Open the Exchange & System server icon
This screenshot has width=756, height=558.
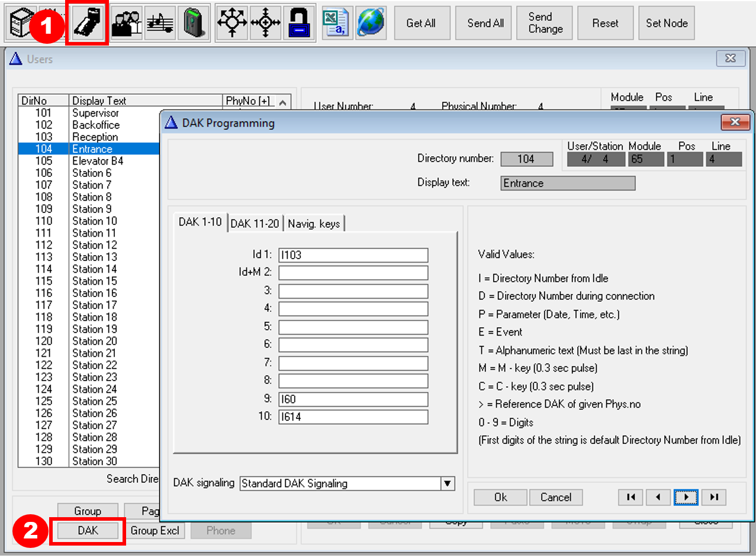point(21,23)
